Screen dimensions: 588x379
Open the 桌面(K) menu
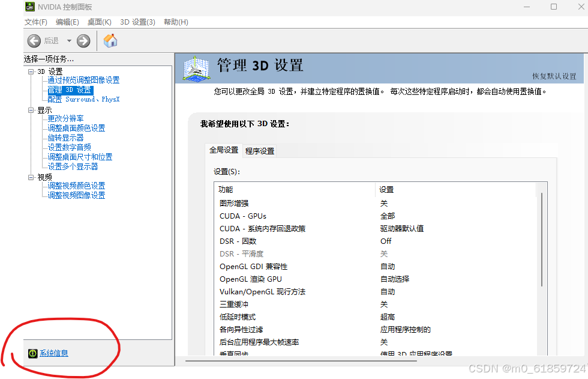[x=100, y=22]
